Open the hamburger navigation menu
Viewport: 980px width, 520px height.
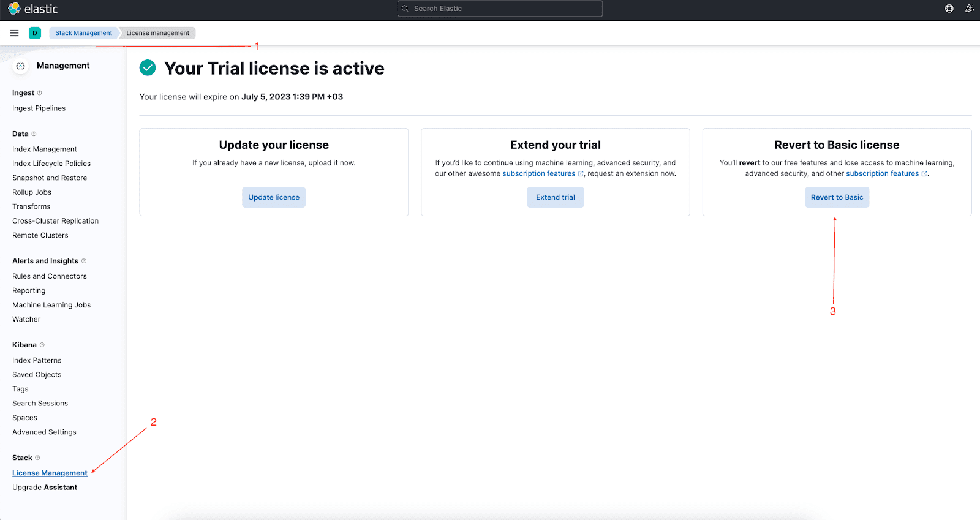[14, 33]
